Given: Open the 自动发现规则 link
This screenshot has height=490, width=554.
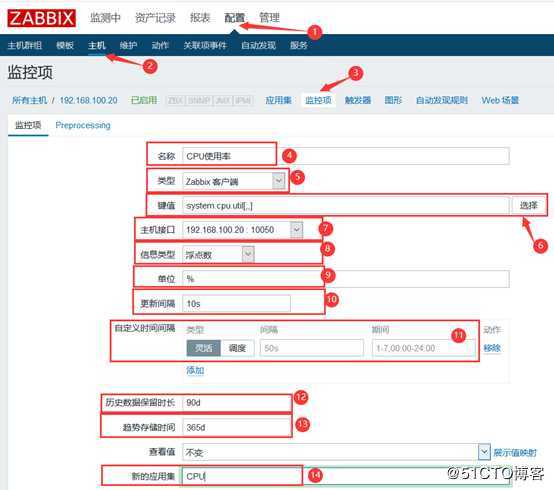Looking at the screenshot, I should pyautogui.click(x=442, y=100).
